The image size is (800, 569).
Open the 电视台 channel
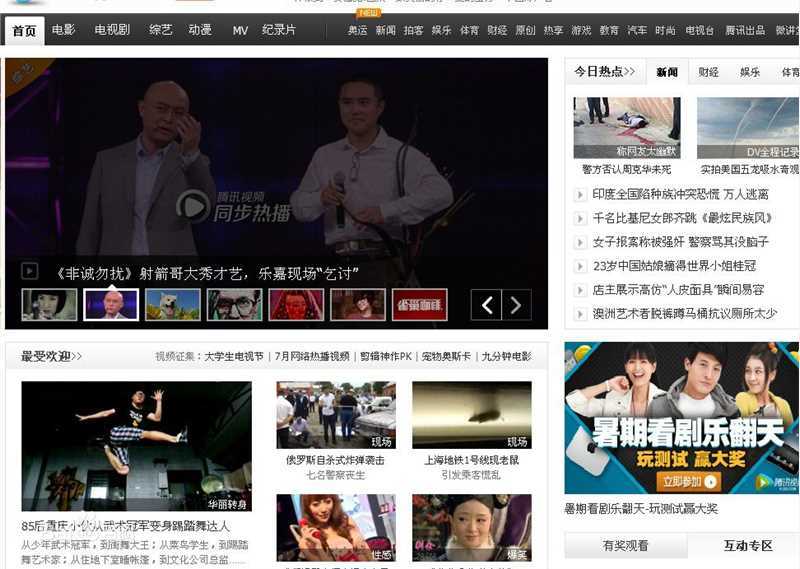699,30
